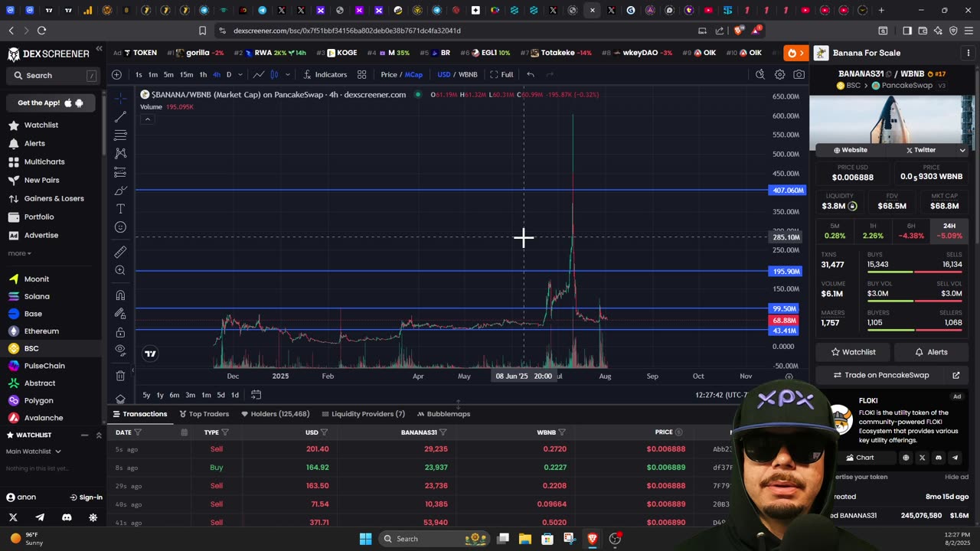This screenshot has height=551, width=980.
Task: Open the USD column filter
Action: coord(324,432)
